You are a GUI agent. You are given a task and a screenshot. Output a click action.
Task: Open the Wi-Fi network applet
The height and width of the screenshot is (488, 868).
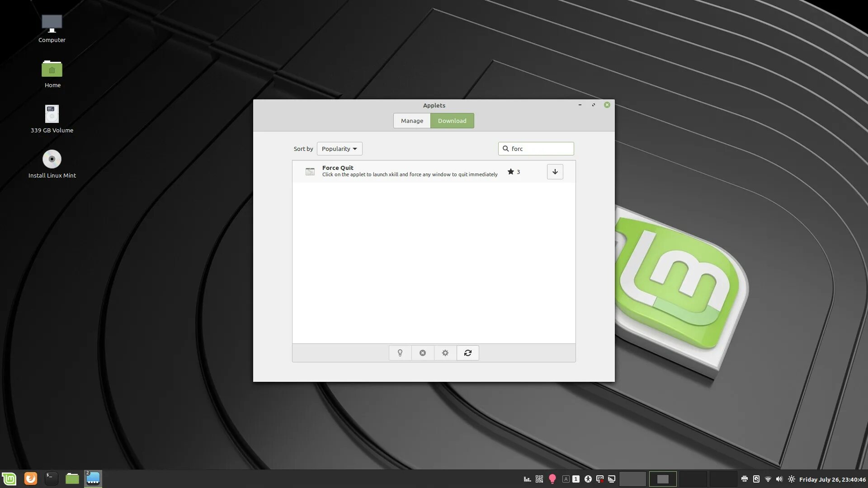(768, 479)
